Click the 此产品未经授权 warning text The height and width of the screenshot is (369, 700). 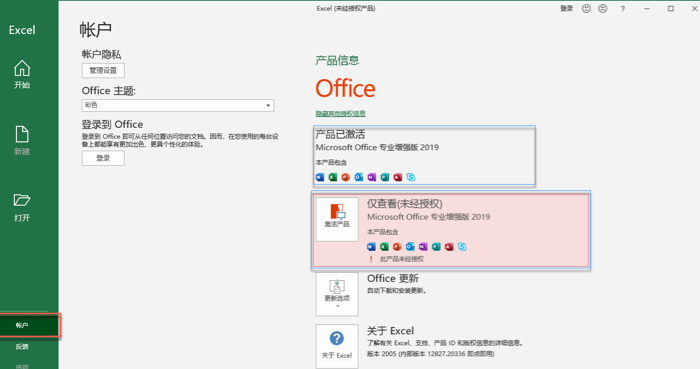click(402, 259)
